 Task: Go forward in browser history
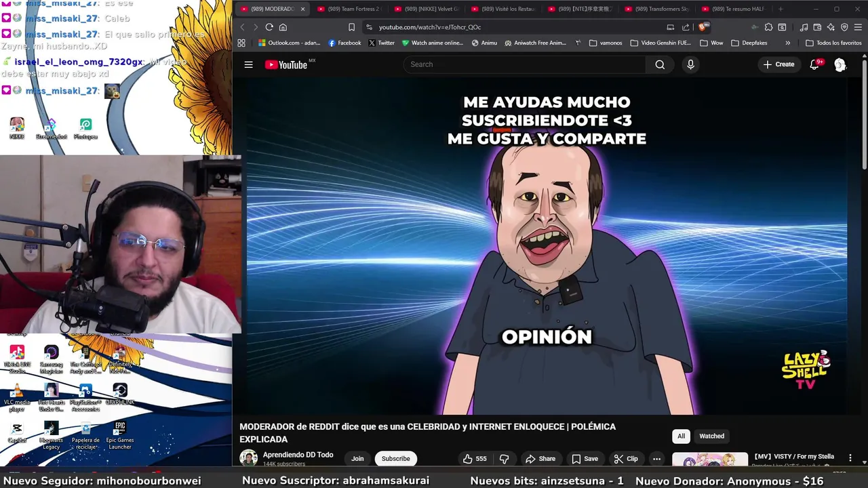pos(255,27)
